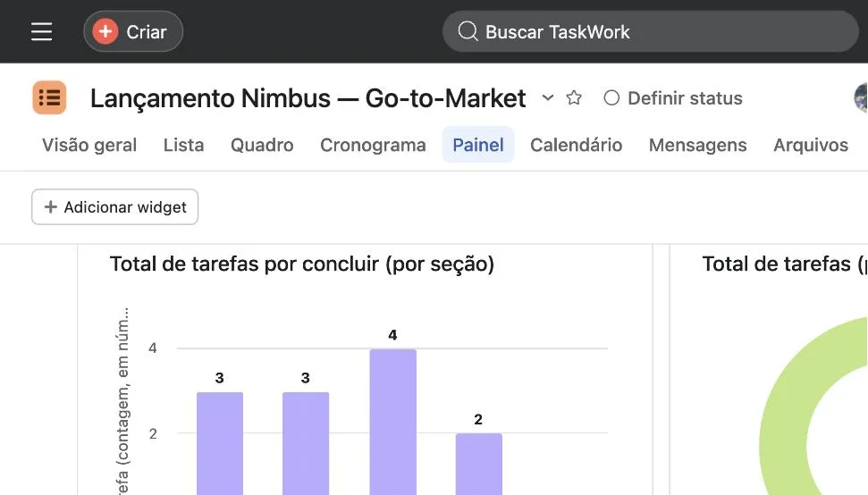The height and width of the screenshot is (495, 868).
Task: Click Definir status button
Action: 673,98
